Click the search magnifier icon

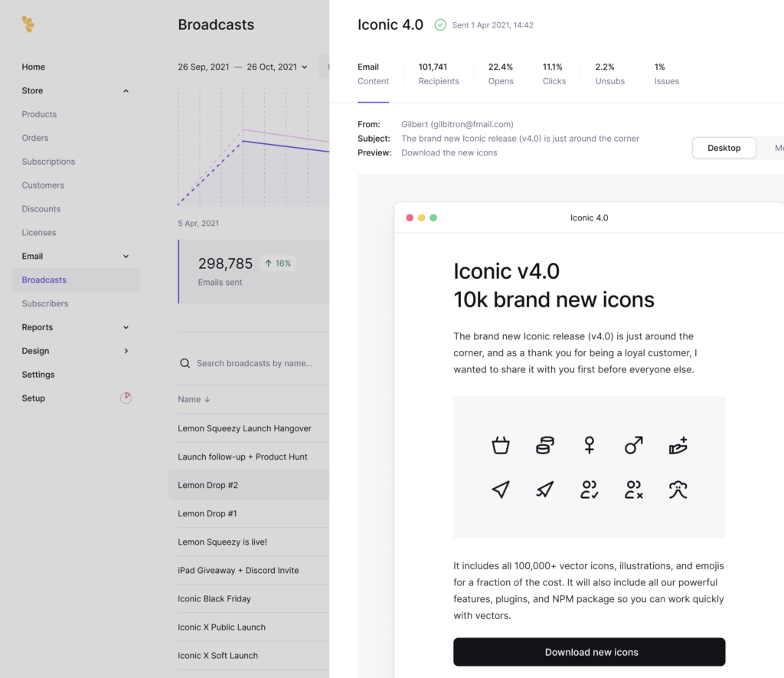185,363
